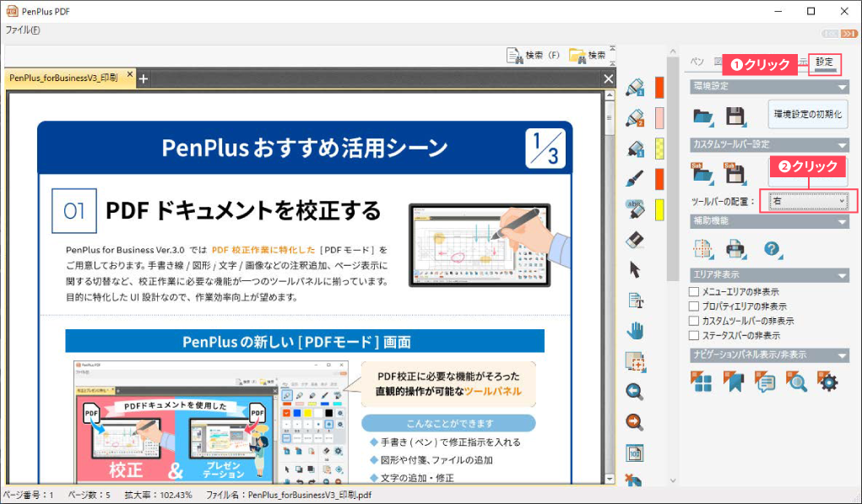Open the environment settings folder icon

[x=703, y=116]
